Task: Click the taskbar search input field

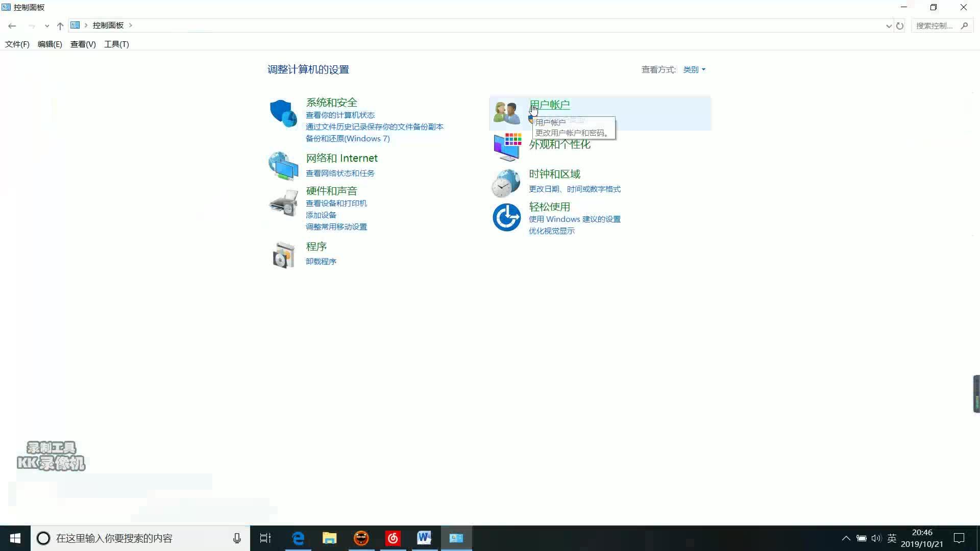Action: pos(140,538)
